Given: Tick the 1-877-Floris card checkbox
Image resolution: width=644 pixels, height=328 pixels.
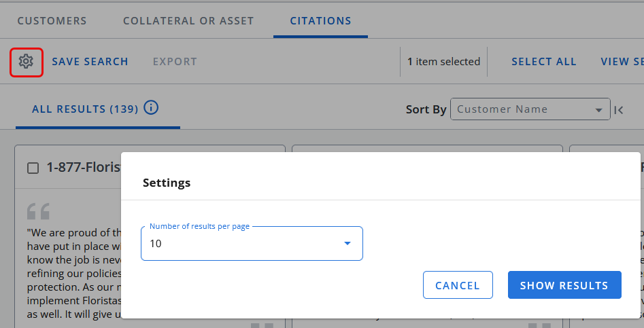Looking at the screenshot, I should tap(33, 168).
